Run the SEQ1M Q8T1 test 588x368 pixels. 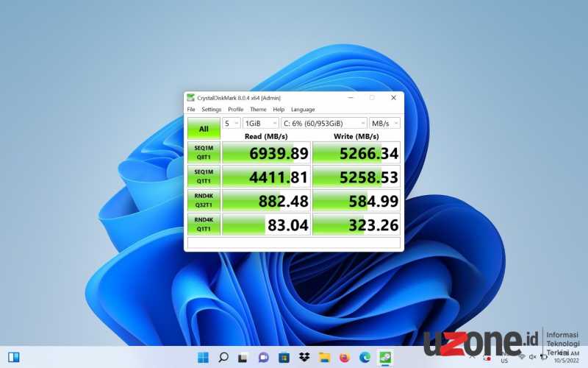coord(204,152)
